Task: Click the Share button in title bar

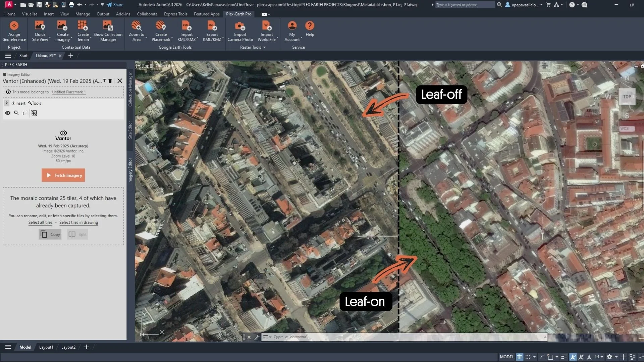Action: (x=115, y=5)
